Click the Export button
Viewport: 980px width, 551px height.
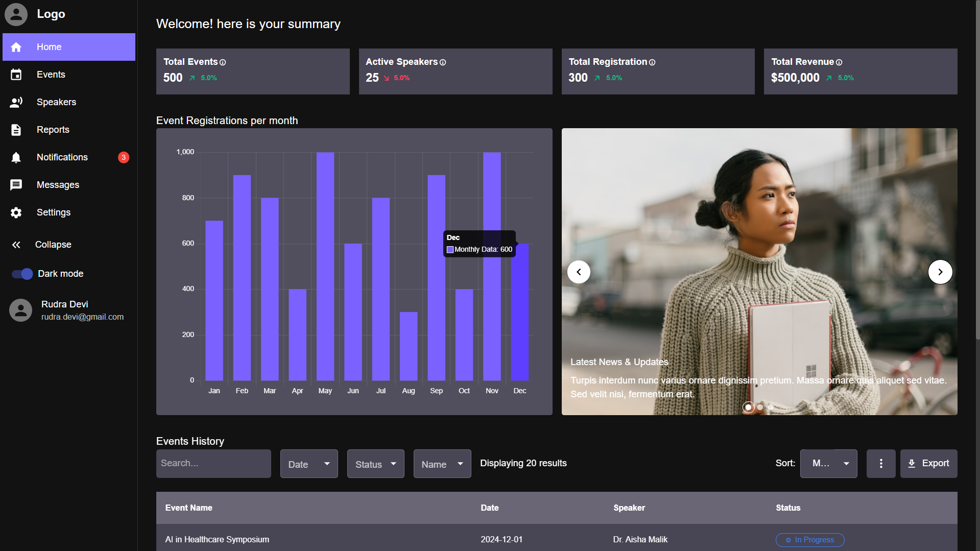928,463
